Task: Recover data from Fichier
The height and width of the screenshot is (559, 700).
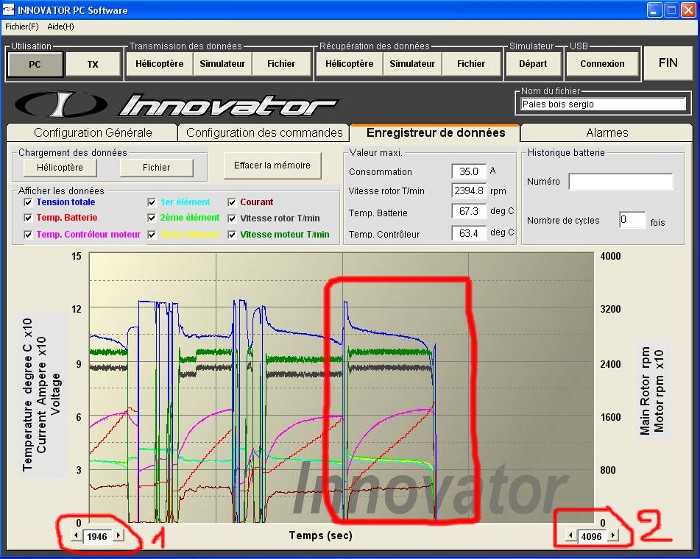Action: (x=471, y=64)
